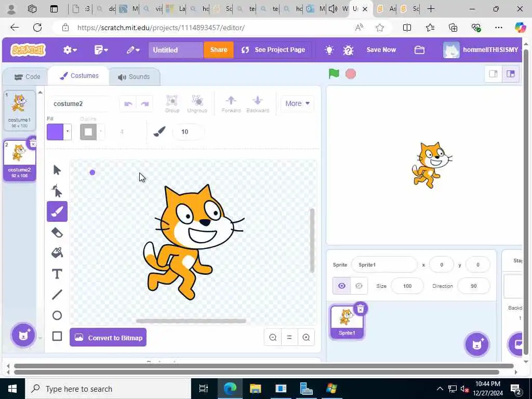Switch to small stage layout
532x399 pixels.
tap(494, 74)
